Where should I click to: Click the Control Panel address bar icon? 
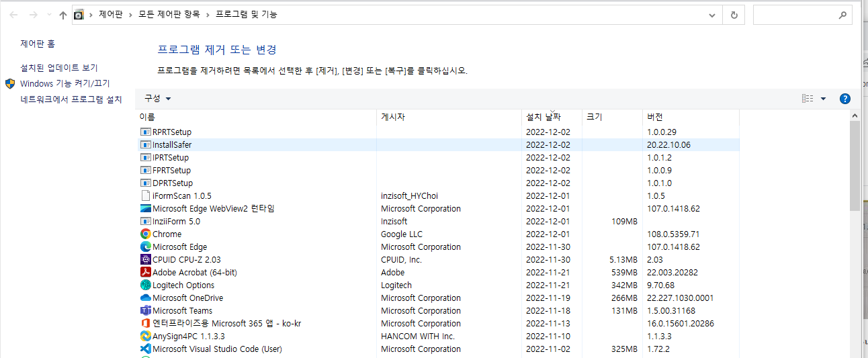[x=79, y=15]
